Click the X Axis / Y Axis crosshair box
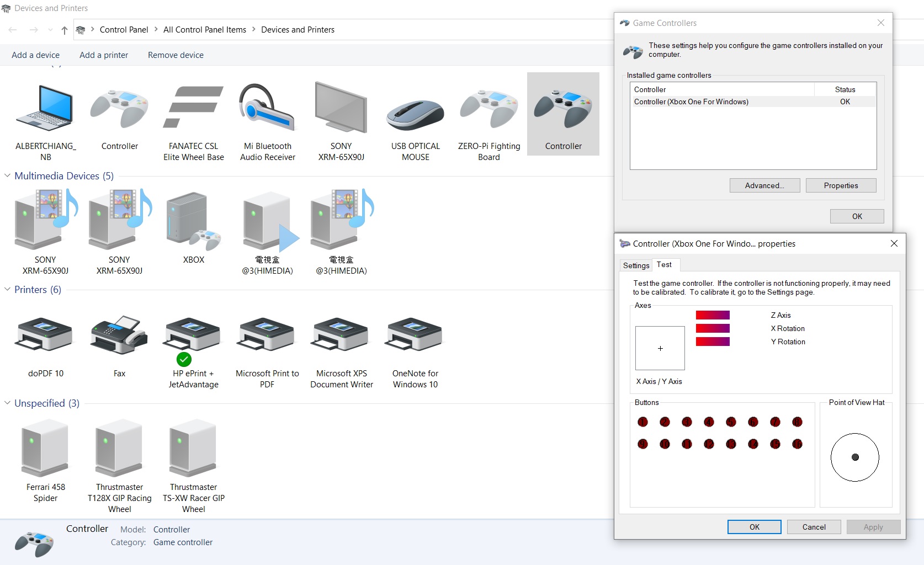The width and height of the screenshot is (924, 565). point(660,348)
